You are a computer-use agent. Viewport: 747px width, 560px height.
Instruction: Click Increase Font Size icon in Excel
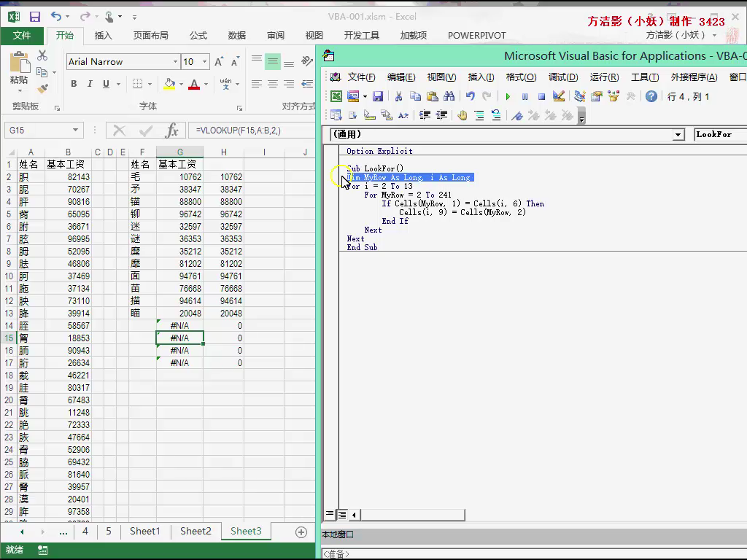219,61
